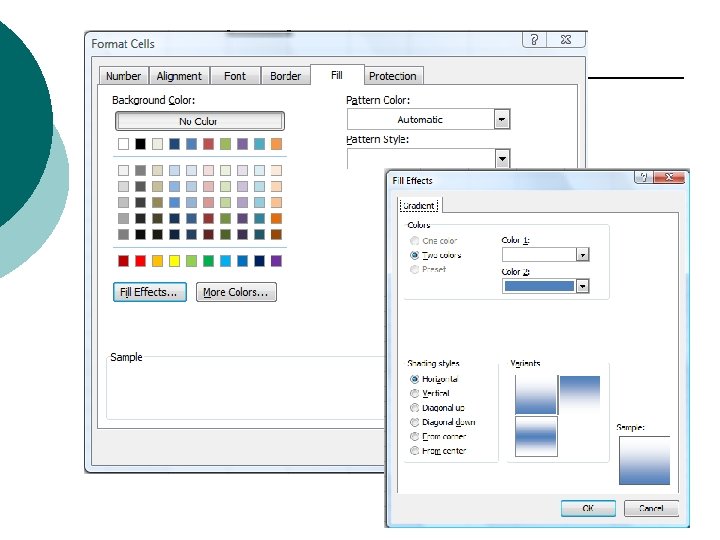This screenshot has width=720, height=540.
Task: Pick the red swatch in the top theme row
Action: 208,144
